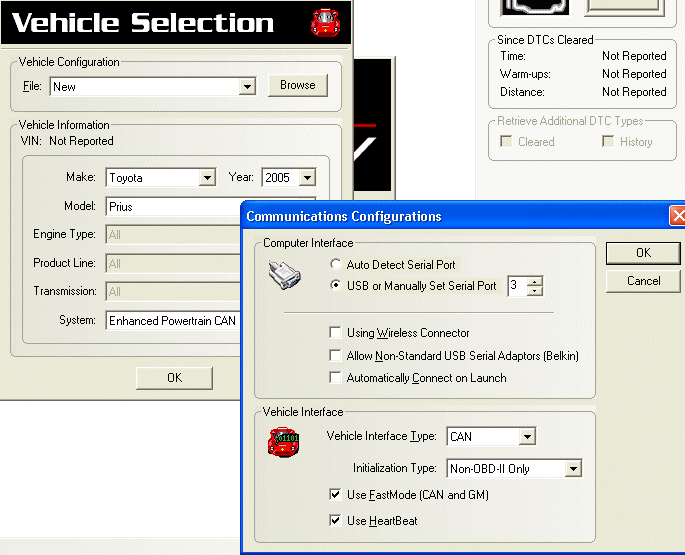This screenshot has height=555, width=685.
Task: Open the Make dropdown showing Toyota
Action: (x=207, y=178)
